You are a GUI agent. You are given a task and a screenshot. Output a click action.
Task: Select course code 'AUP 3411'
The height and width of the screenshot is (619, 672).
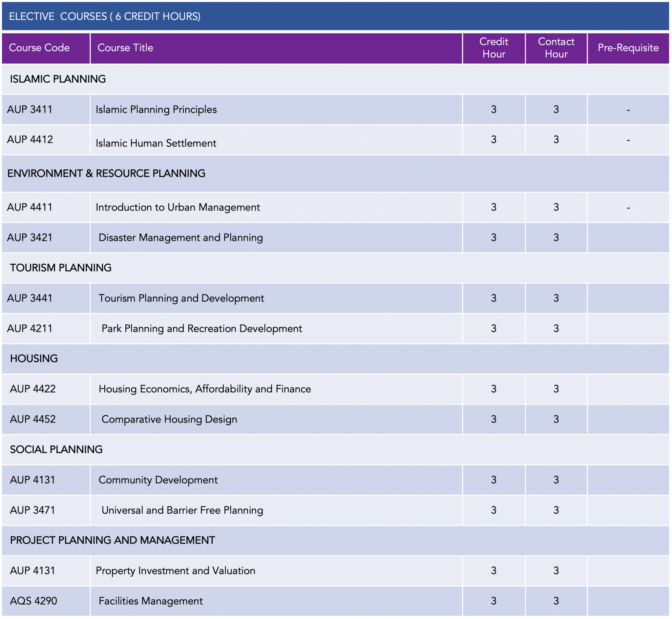point(30,110)
